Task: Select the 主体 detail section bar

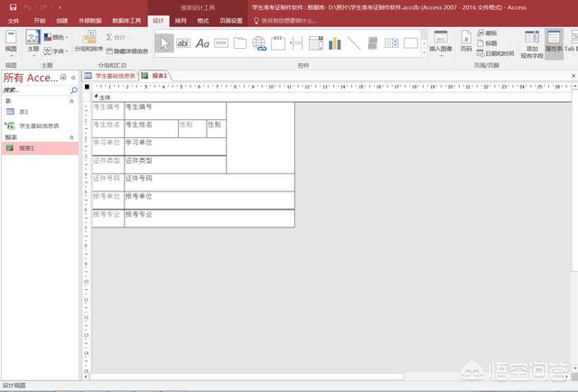Action: (x=331, y=98)
